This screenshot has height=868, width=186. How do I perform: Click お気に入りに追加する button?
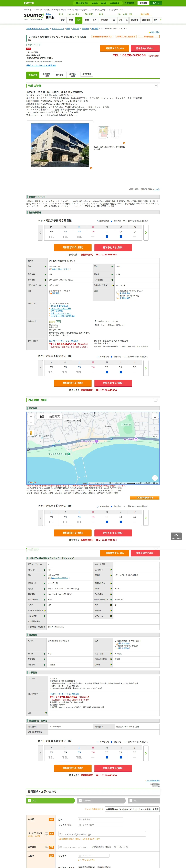(x=126, y=37)
